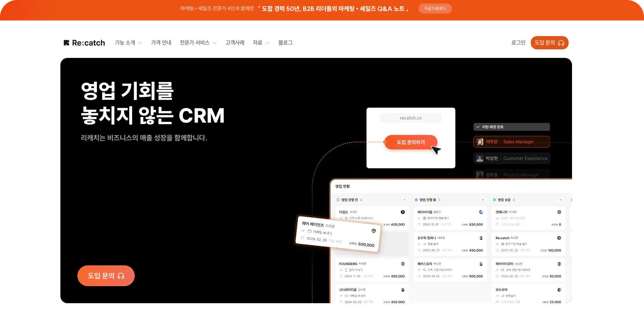This screenshot has height=325, width=644.
Task: Click the avatar on Re:catch deal card
Action: pos(559,238)
